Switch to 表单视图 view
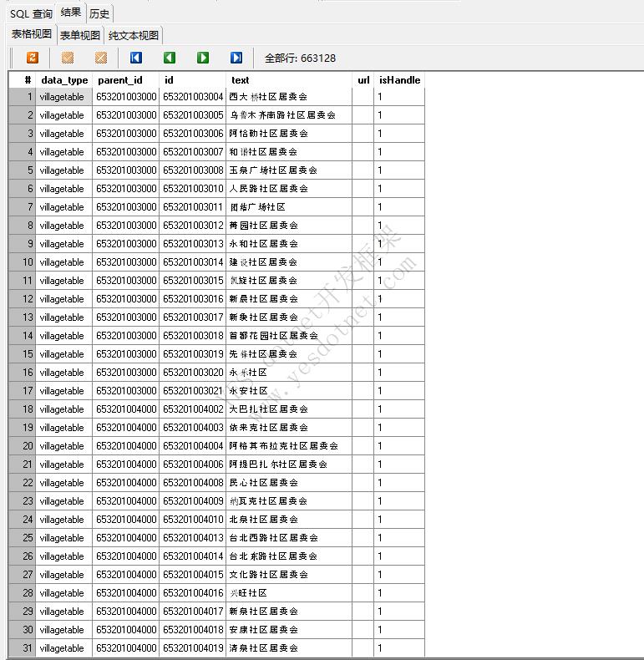The image size is (644, 660). pos(80,35)
